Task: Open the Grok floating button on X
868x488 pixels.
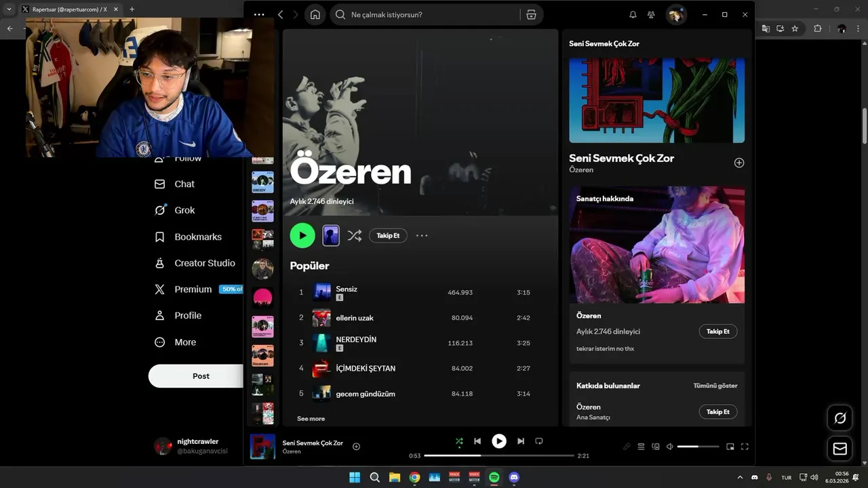Action: click(840, 418)
